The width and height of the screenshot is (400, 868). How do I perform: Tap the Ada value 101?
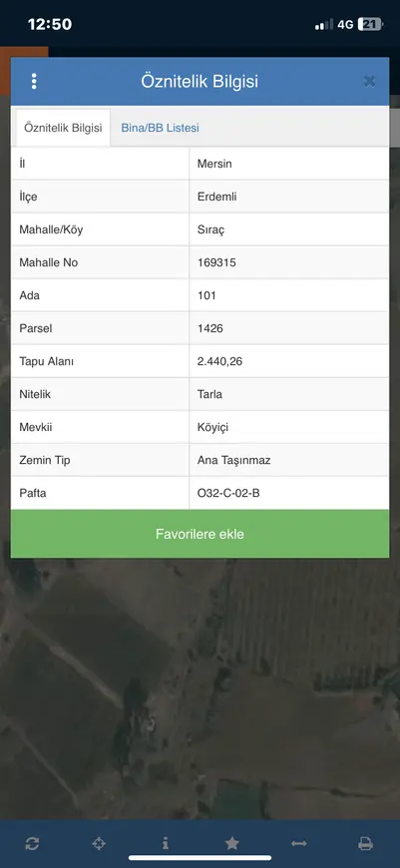[x=206, y=295]
